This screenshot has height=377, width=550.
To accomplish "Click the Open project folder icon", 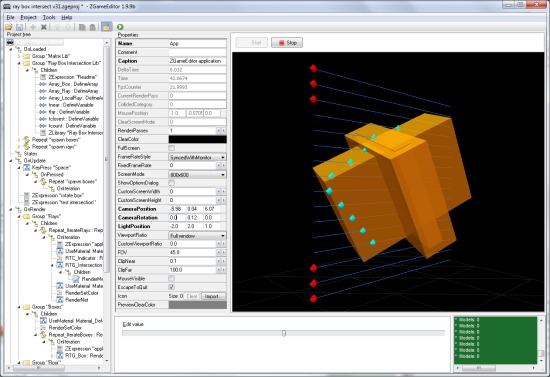I will tap(9, 27).
